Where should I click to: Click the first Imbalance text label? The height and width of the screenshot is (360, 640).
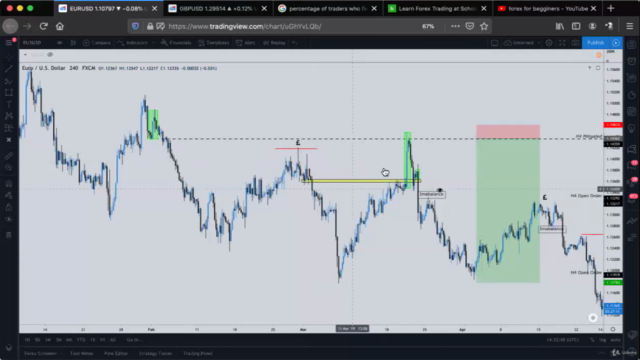(432, 194)
